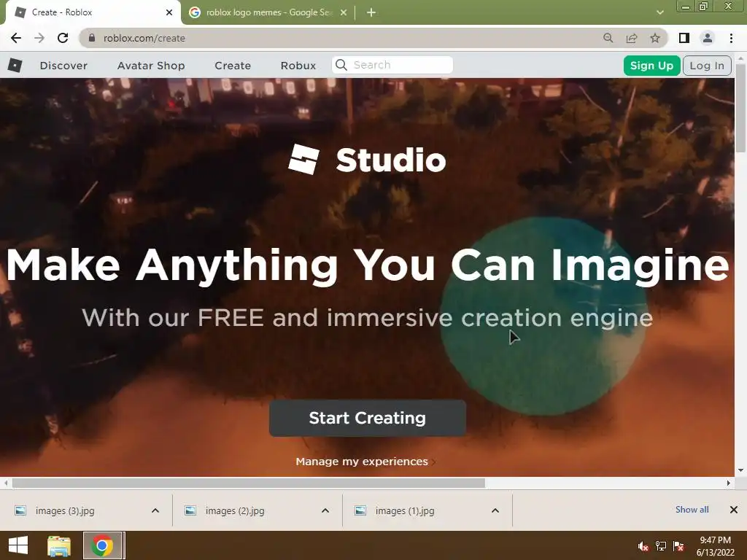Open the zoom magnifier in address bar

[x=608, y=38]
